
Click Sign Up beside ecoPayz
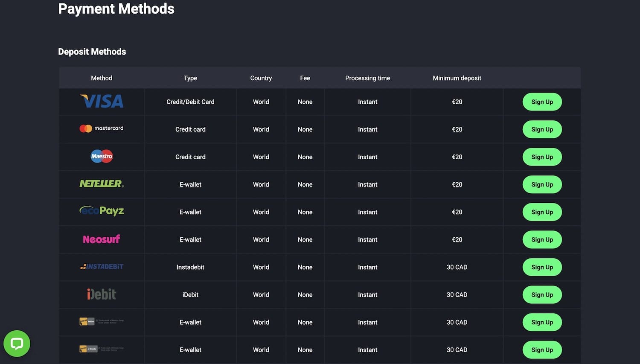(542, 212)
